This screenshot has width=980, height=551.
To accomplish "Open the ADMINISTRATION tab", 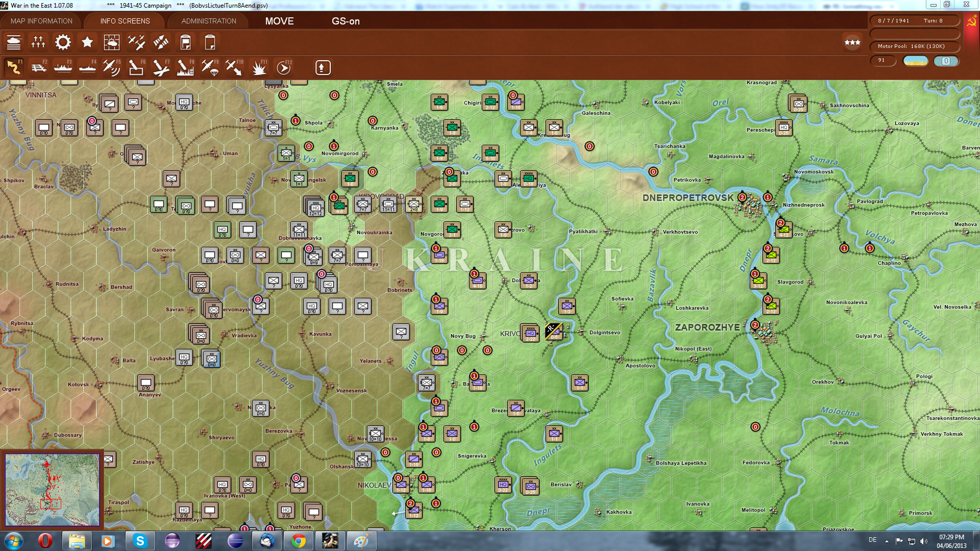I will click(209, 21).
